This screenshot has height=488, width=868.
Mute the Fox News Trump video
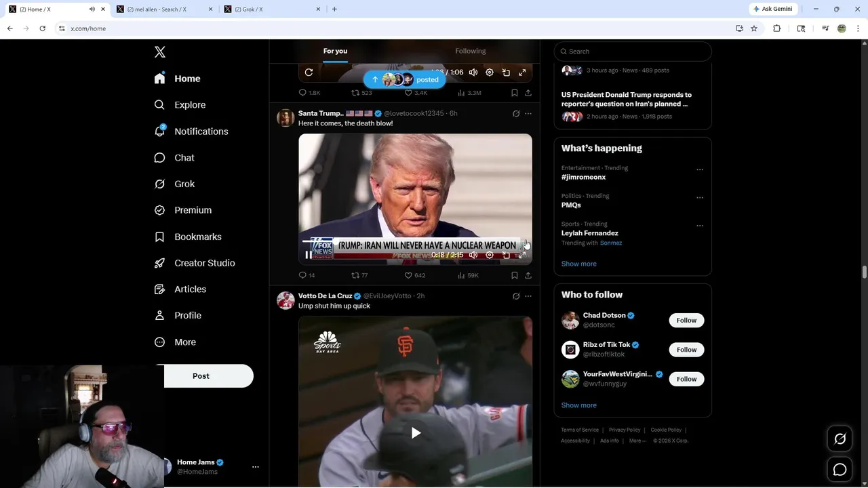point(473,255)
